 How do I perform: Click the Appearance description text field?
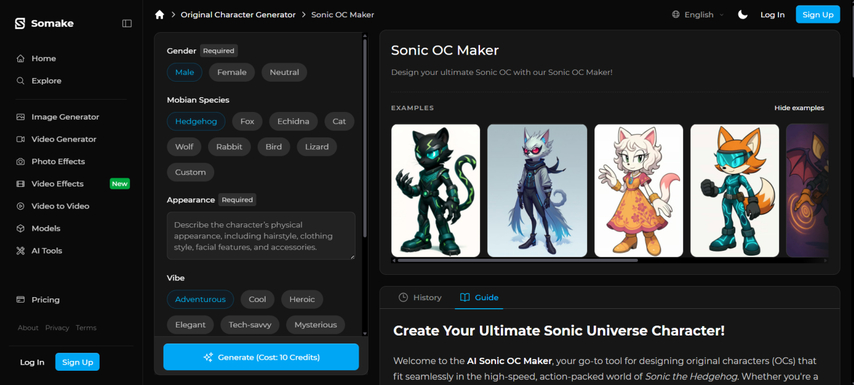pyautogui.click(x=261, y=236)
